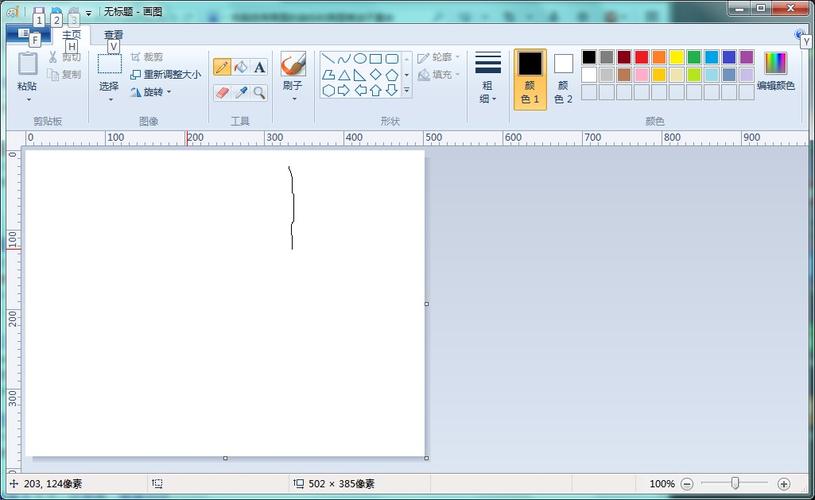
Task: Open the 选择 (Select) dropdown arrow
Action: click(x=109, y=99)
